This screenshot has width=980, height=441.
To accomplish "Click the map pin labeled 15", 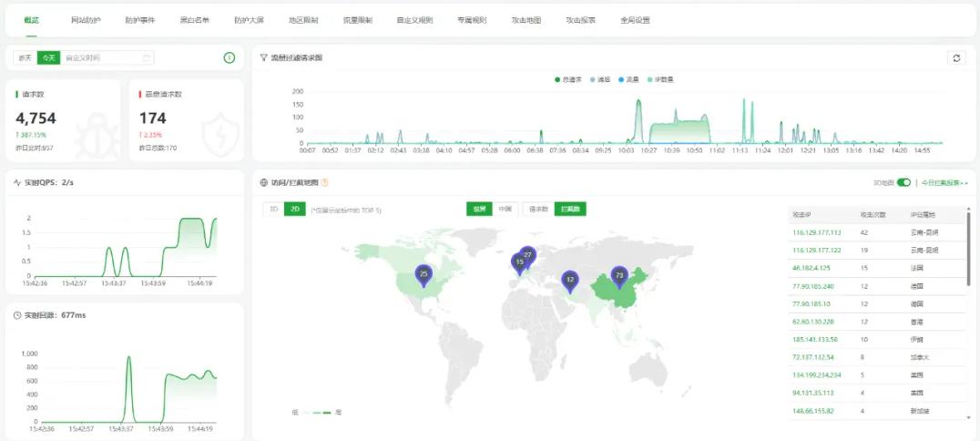I will point(519,264).
